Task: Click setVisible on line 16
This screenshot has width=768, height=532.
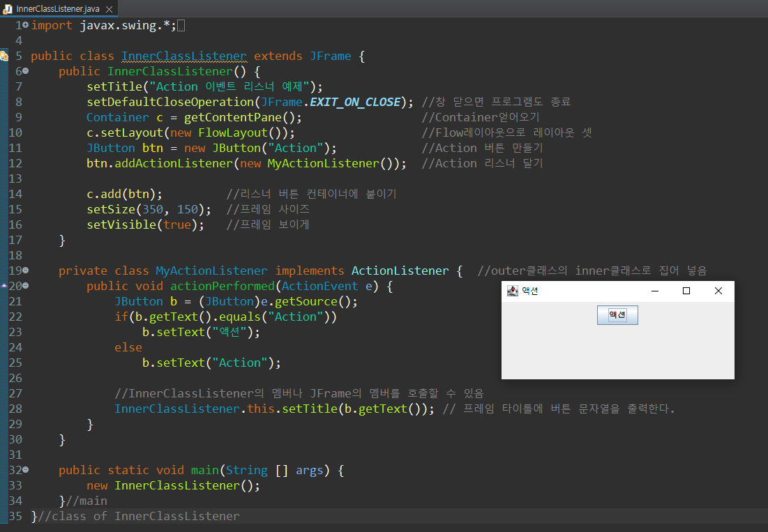Action: coord(121,225)
